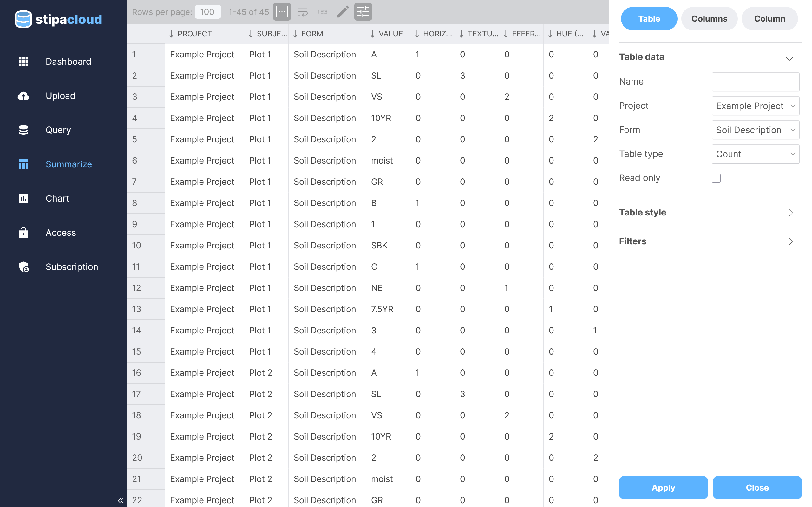
Task: Enable the Read only checkbox
Action: [716, 178]
